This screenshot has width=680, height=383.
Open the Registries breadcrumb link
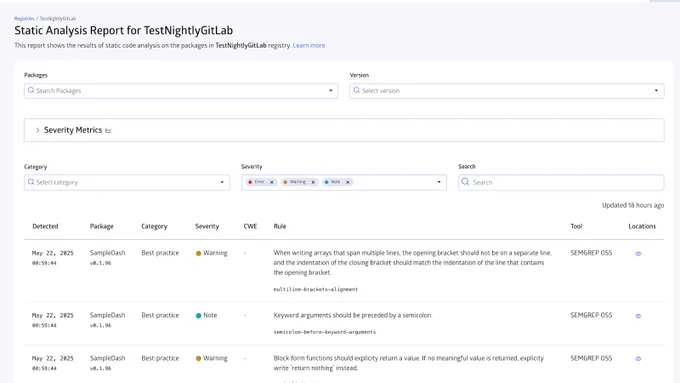pos(24,19)
